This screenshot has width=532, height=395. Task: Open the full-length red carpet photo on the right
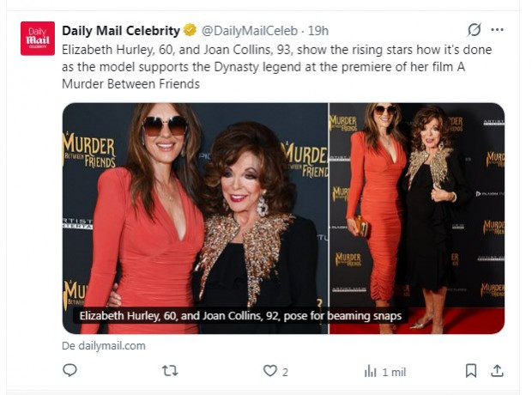coord(417,218)
